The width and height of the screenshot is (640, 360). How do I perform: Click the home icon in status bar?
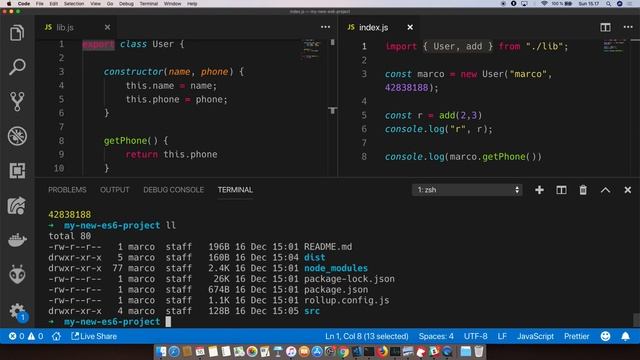pos(56,336)
